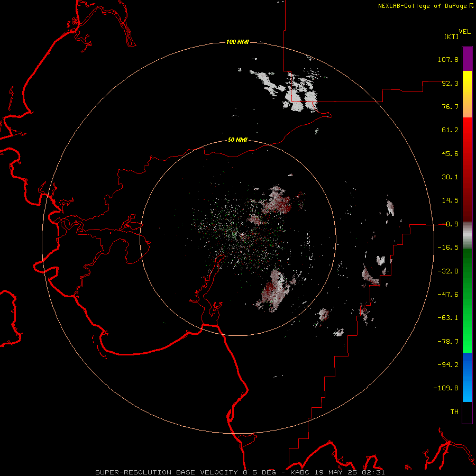
Task: Click the blue segment of the color bar
Action: coord(467,377)
